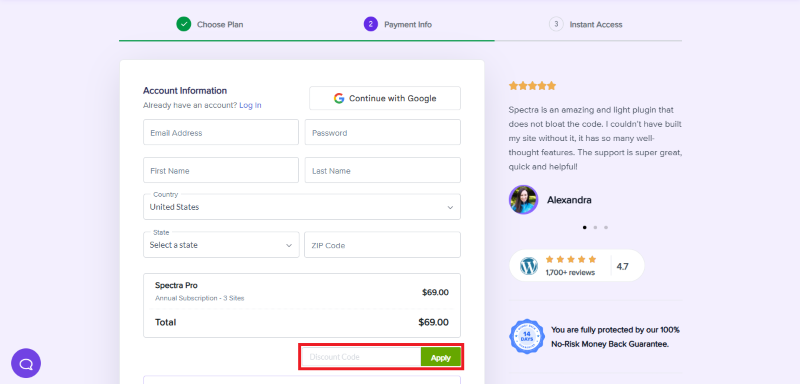Open the Country dropdown showing United States
Viewport: 800px width, 384px height.
[x=302, y=207]
